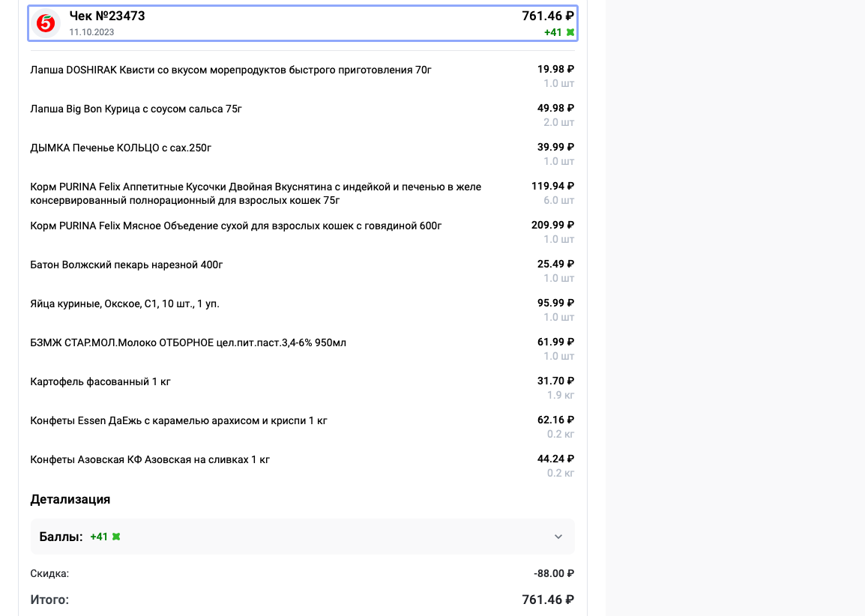The image size is (865, 616).
Task: Click the Скидка amount -88.00 ₽
Action: (554, 574)
